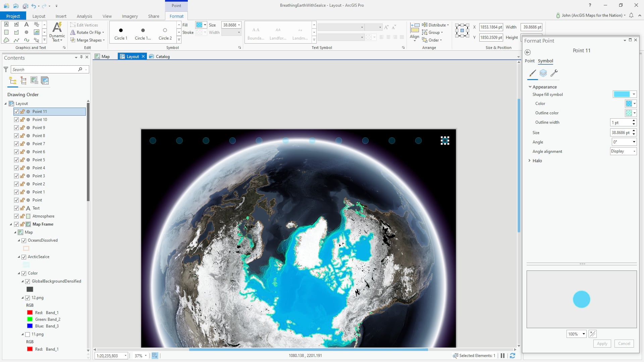Go back in Format Point pane

pos(528,52)
